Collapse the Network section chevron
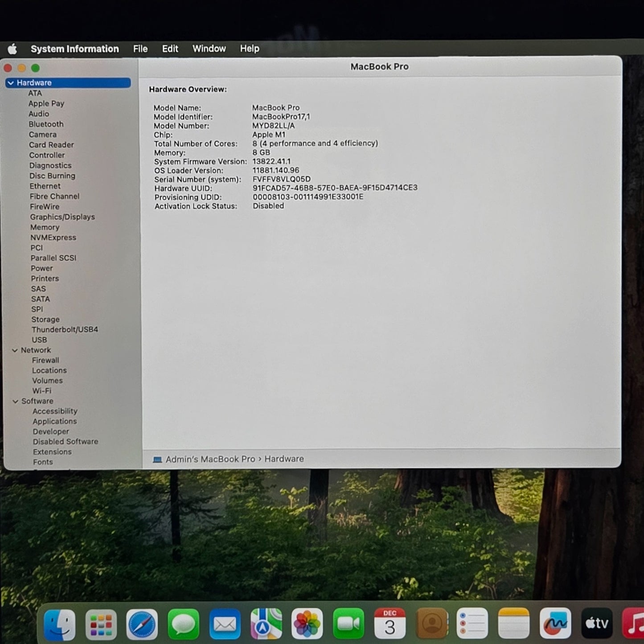The image size is (644, 644). coord(15,350)
